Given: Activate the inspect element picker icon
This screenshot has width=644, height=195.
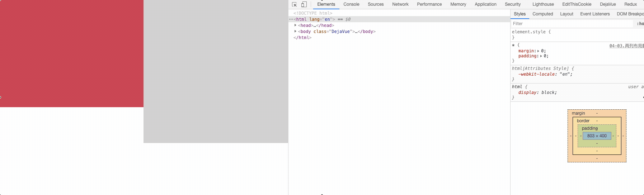Looking at the screenshot, I should click(x=294, y=4).
